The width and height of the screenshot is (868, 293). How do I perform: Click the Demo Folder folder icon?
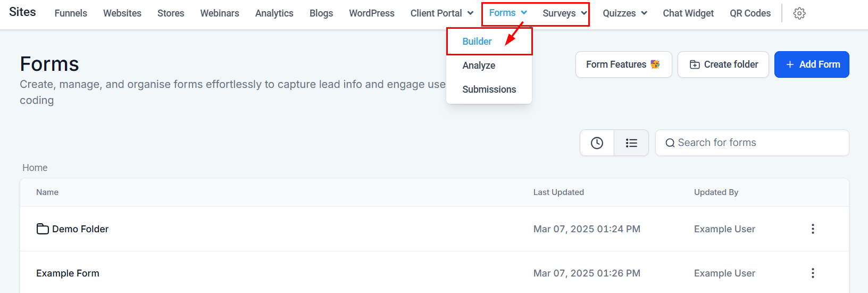tap(43, 229)
